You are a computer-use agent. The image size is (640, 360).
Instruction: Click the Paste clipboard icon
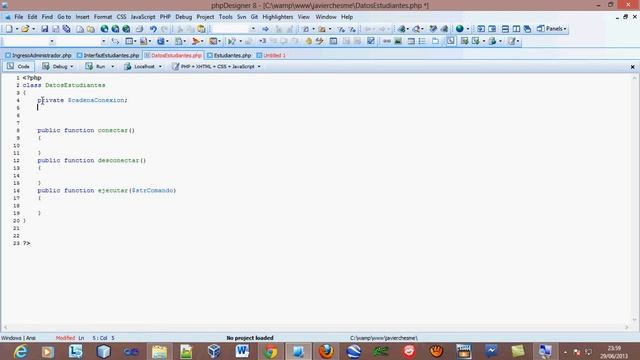201,29
